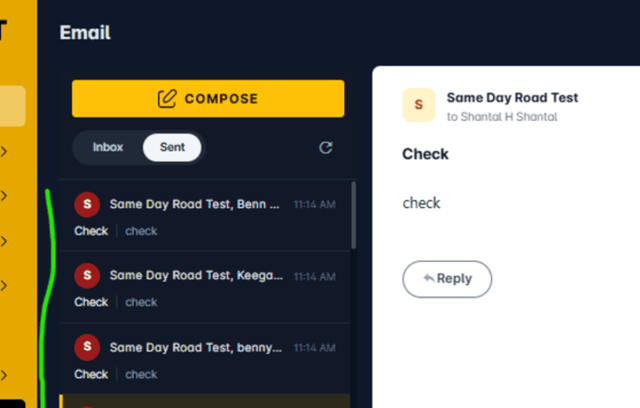
Task: Expand the second sidebar chevron
Action: [x=4, y=196]
